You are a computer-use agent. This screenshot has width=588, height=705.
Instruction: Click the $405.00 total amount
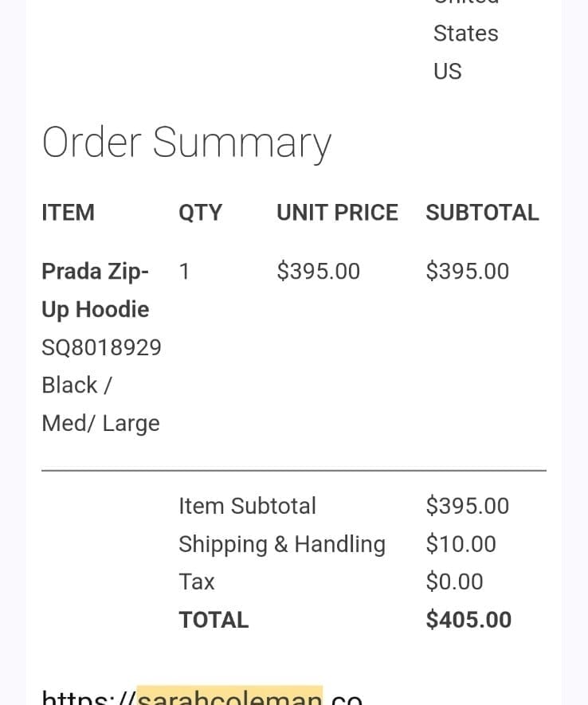[x=468, y=620]
